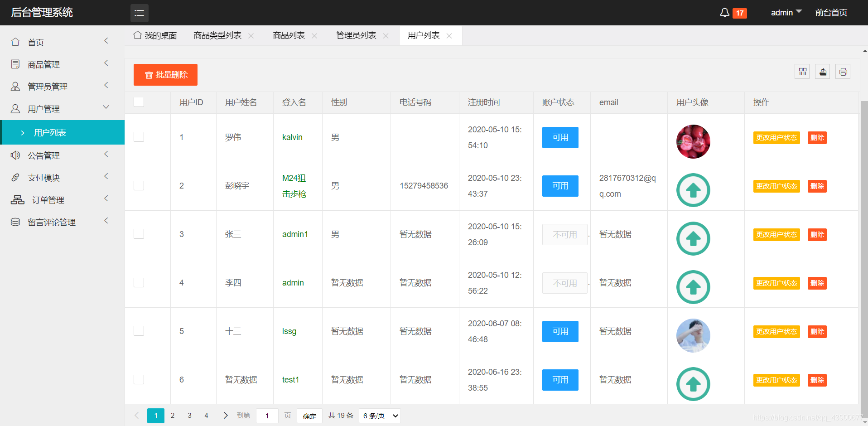
Task: Open the admin account dropdown
Action: click(786, 13)
